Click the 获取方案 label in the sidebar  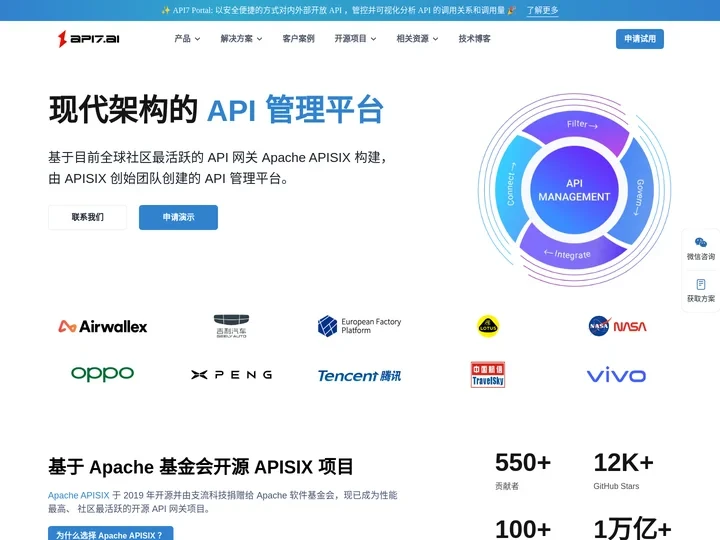(x=701, y=298)
